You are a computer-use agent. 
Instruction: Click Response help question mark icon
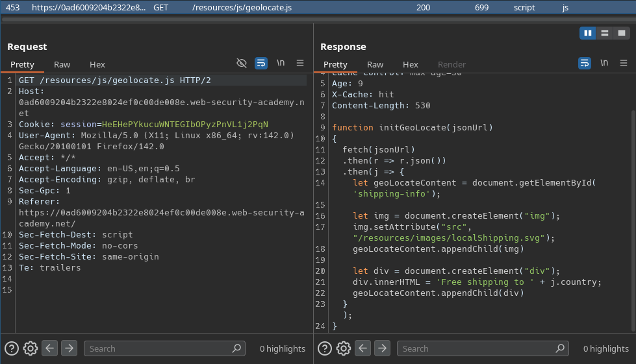(x=325, y=348)
